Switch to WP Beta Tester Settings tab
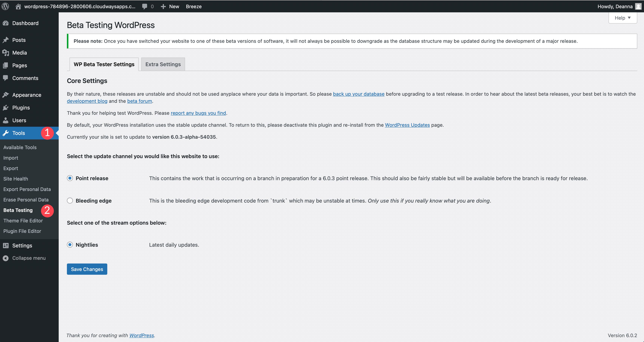The height and width of the screenshot is (342, 644). click(104, 64)
